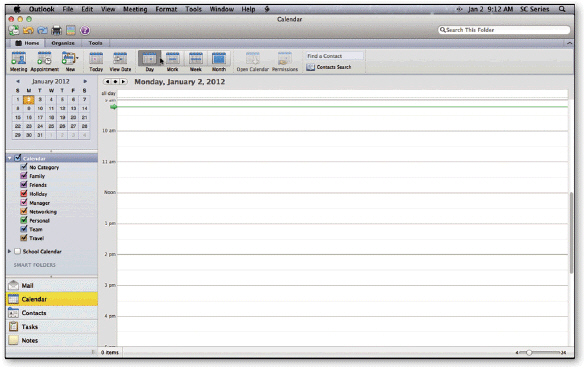
Task: Select Calendar in navigation pane
Action: pyautogui.click(x=52, y=299)
